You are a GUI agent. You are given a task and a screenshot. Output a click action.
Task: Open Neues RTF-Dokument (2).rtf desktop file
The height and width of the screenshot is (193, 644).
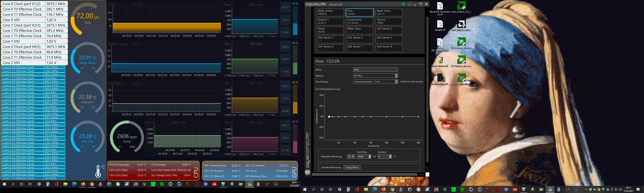[x=440, y=9]
